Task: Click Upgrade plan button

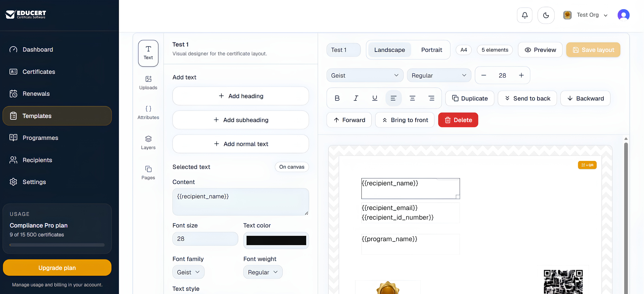Action: pos(57,268)
